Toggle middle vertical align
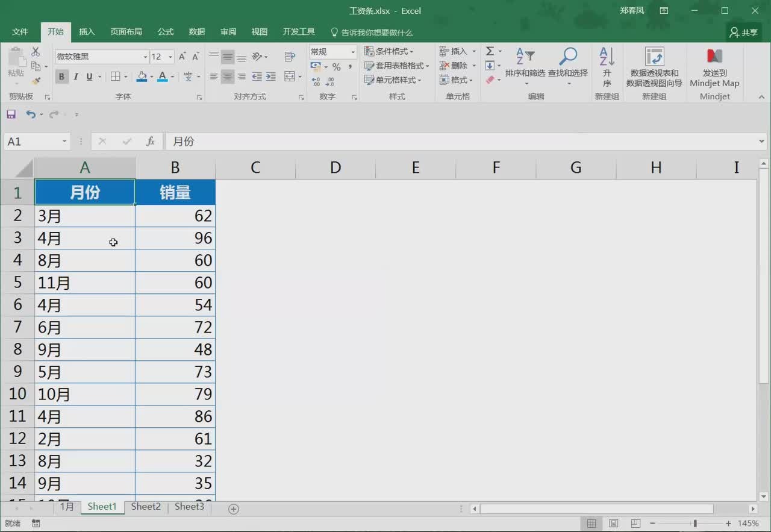Image resolution: width=771 pixels, height=532 pixels. click(x=228, y=57)
